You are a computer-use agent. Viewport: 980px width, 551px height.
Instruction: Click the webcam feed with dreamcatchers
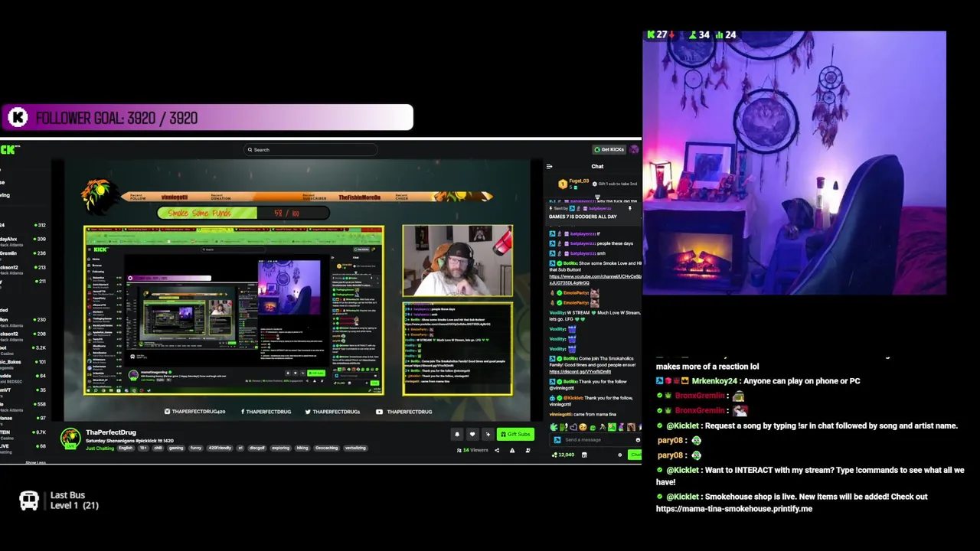coord(794,163)
